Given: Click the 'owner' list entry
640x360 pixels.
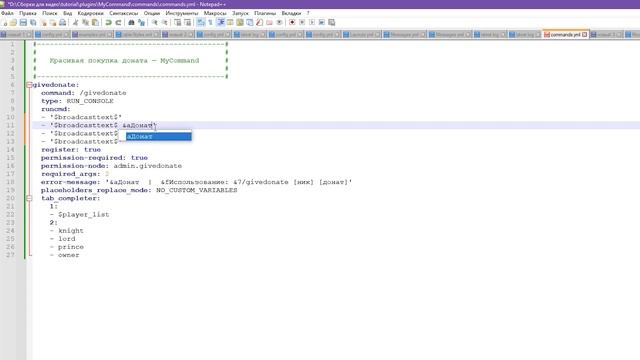Looking at the screenshot, I should [x=69, y=256].
